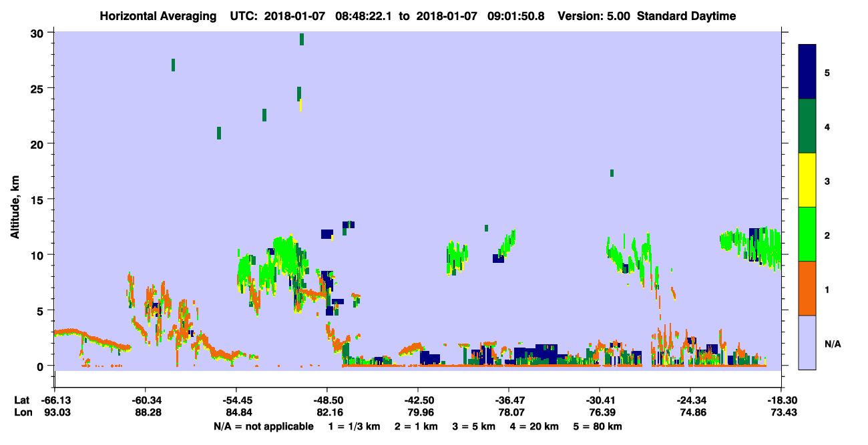
Task: Click the bright green level 2 colorbar segment
Action: point(807,234)
